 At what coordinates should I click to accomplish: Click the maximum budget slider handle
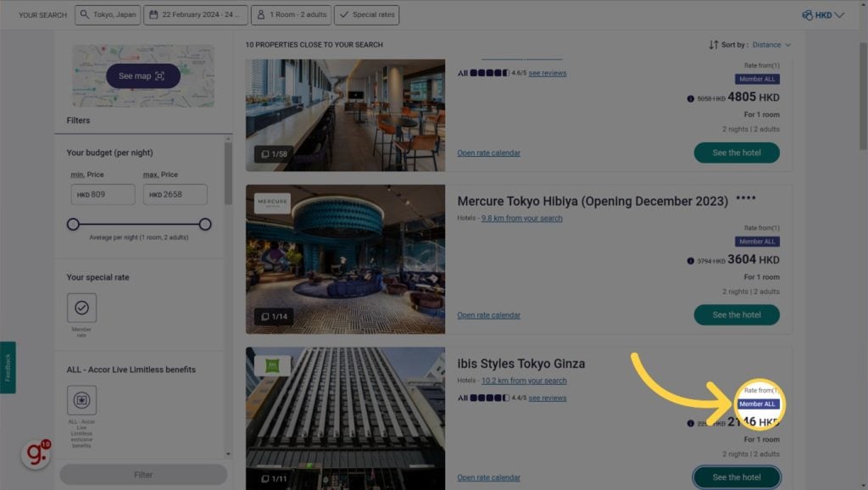[205, 225]
